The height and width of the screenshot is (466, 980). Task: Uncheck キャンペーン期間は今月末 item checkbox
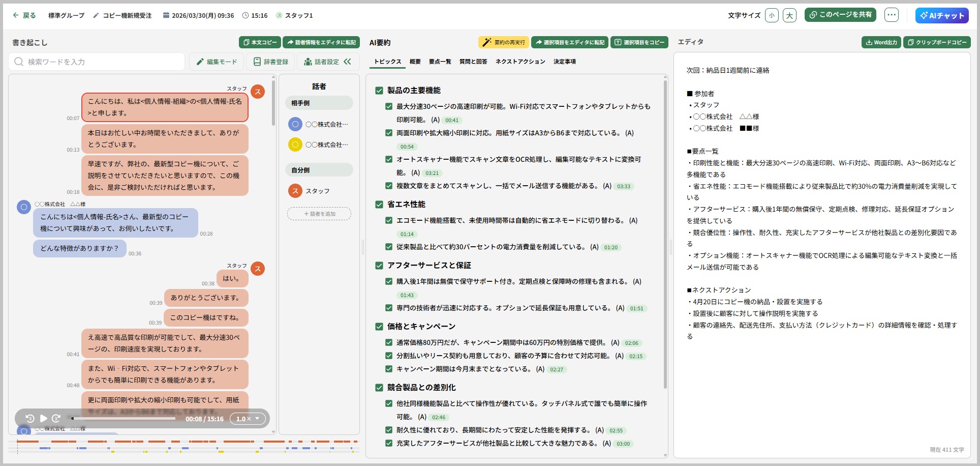pyautogui.click(x=389, y=369)
